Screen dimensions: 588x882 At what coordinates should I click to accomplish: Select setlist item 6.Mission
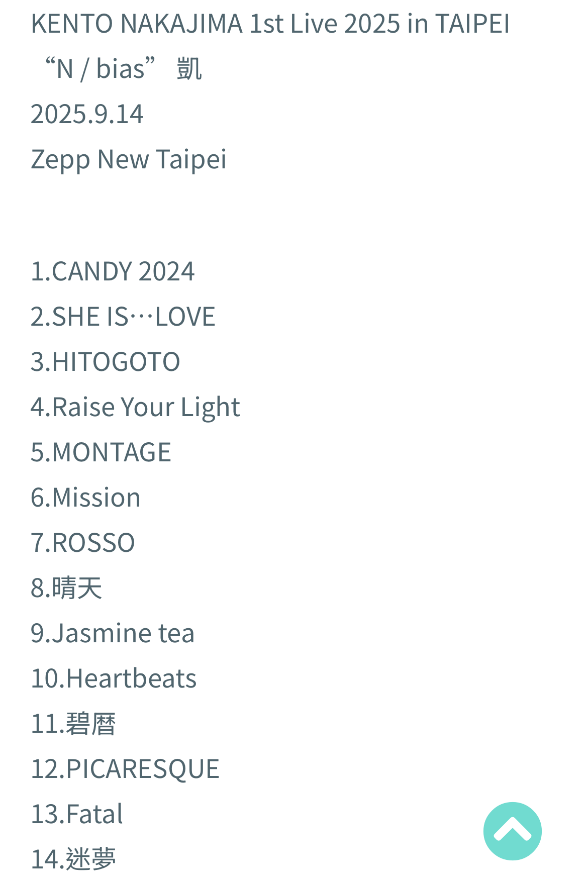(86, 498)
